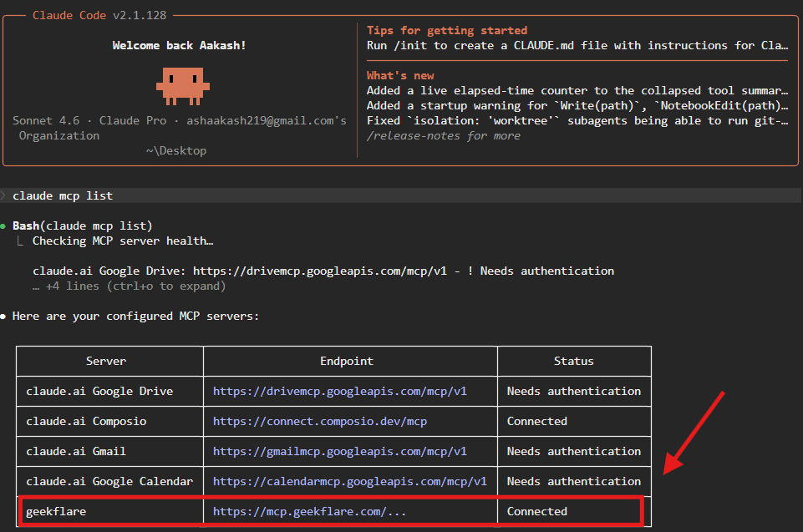803x532 pixels.
Task: Click the white bullet beside 'Here are your configured'
Action: click(x=3, y=317)
